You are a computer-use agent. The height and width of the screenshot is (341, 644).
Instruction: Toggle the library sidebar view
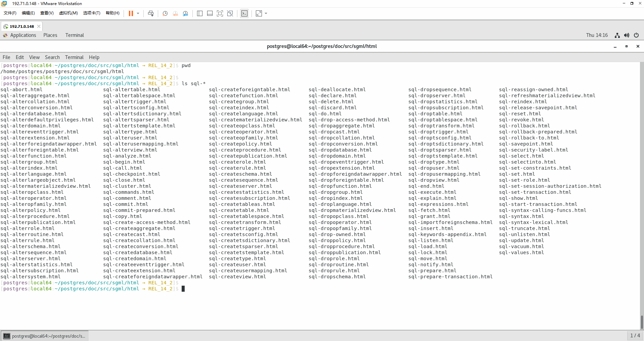tap(200, 13)
